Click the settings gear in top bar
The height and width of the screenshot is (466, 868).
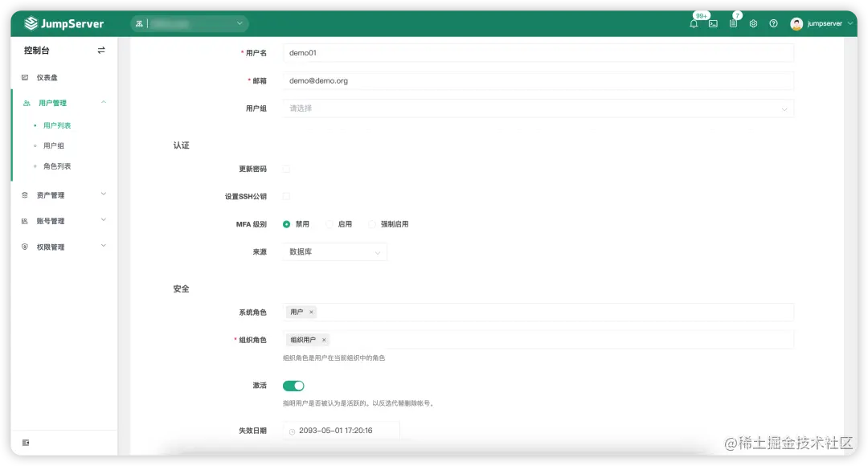(753, 24)
